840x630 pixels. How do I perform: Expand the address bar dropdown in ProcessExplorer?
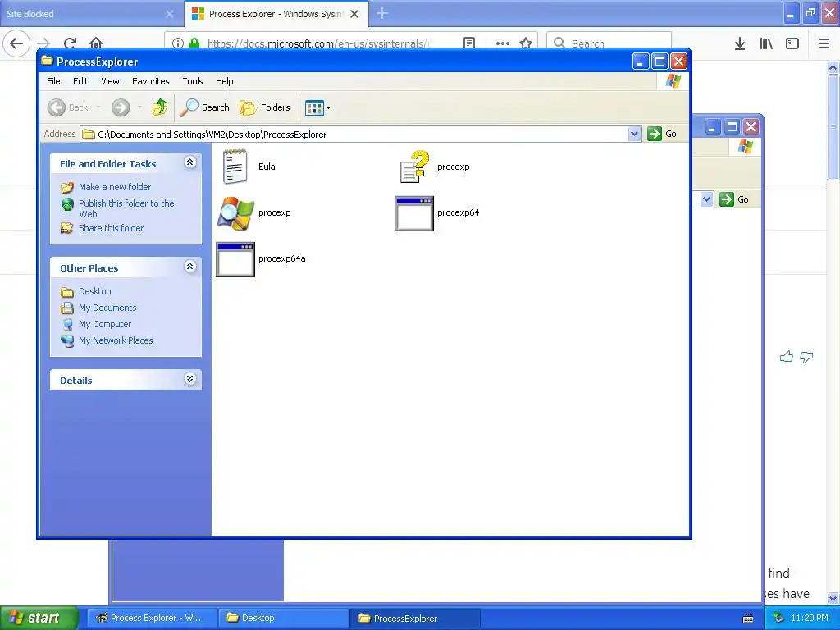click(634, 134)
